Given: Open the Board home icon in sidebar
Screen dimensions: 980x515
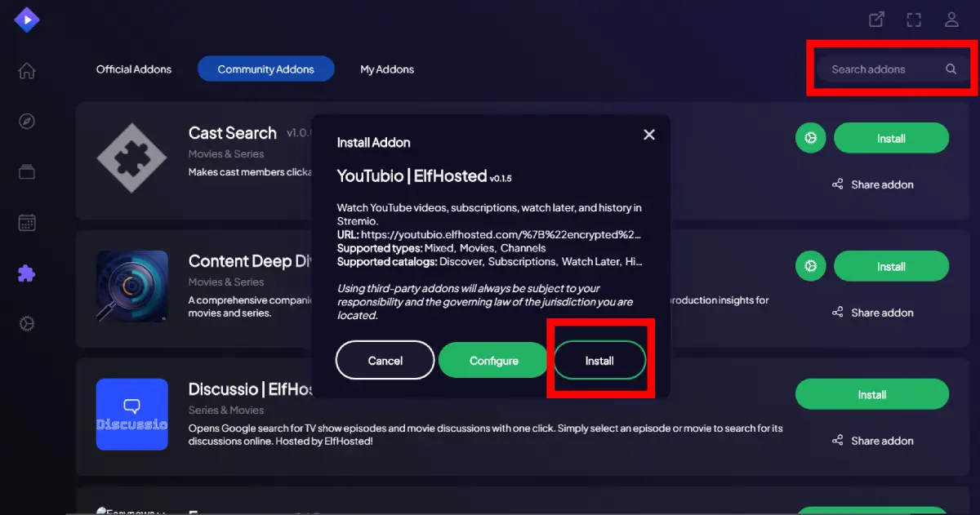Looking at the screenshot, I should (27, 71).
